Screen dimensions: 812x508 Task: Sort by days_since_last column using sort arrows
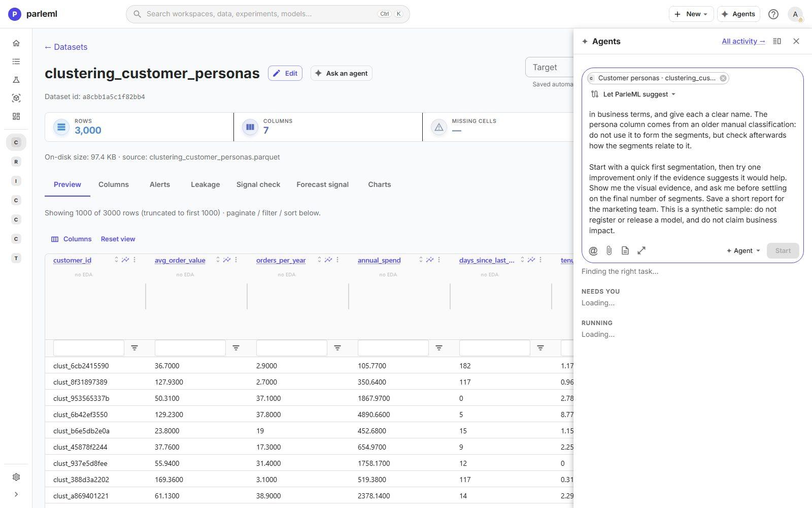coord(522,260)
